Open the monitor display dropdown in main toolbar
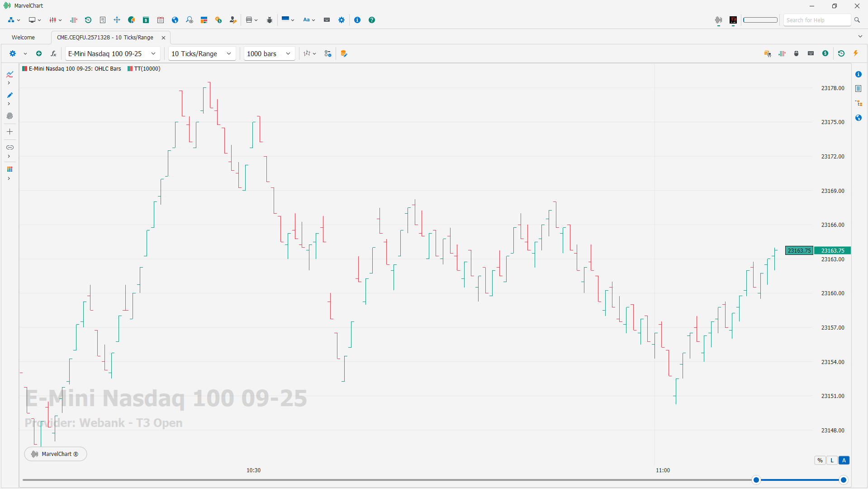Image resolution: width=868 pixels, height=489 pixels. click(35, 20)
